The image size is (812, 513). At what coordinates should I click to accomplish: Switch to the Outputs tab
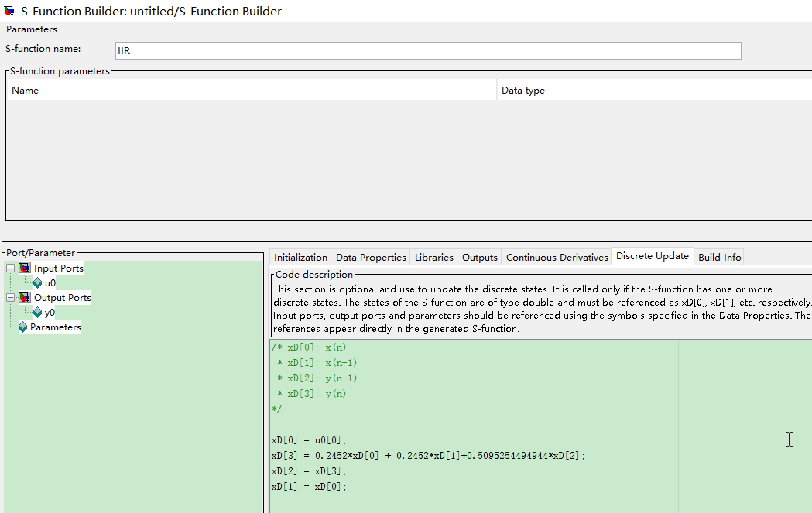click(x=479, y=258)
